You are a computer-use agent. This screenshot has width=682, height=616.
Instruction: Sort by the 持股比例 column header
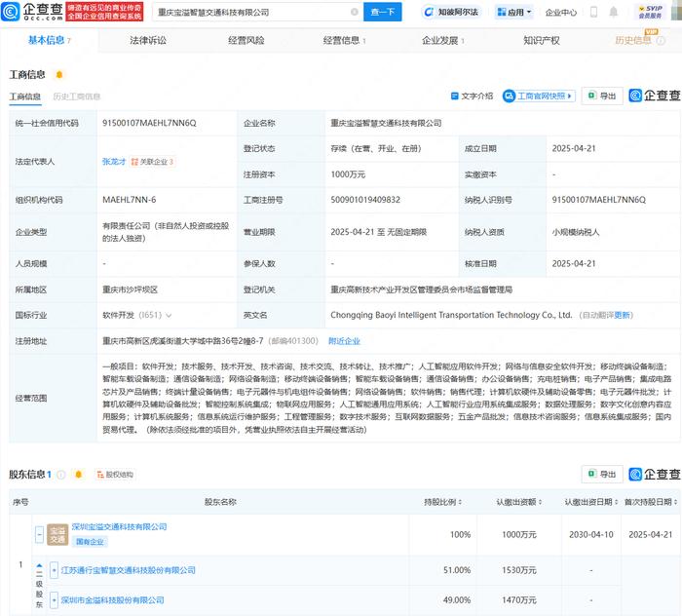click(x=442, y=502)
